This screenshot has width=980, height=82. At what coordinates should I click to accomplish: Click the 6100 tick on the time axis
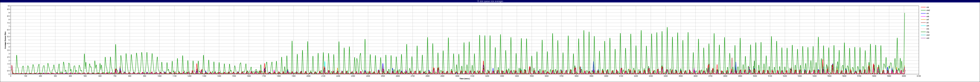[x=918, y=76]
